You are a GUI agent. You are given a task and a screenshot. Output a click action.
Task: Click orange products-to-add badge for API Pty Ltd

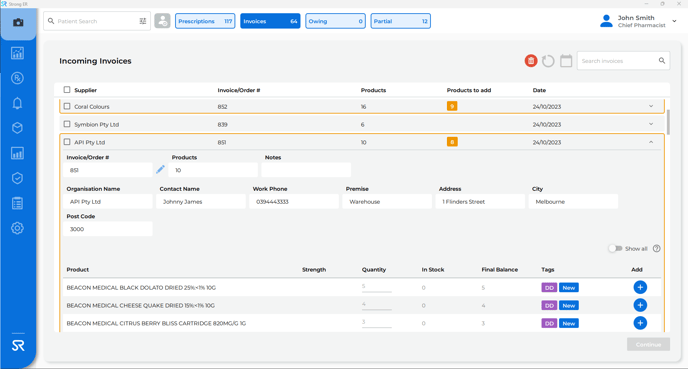point(452,142)
